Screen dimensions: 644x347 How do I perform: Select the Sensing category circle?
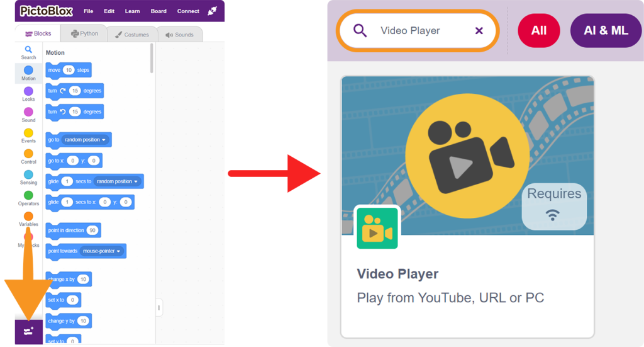point(28,174)
